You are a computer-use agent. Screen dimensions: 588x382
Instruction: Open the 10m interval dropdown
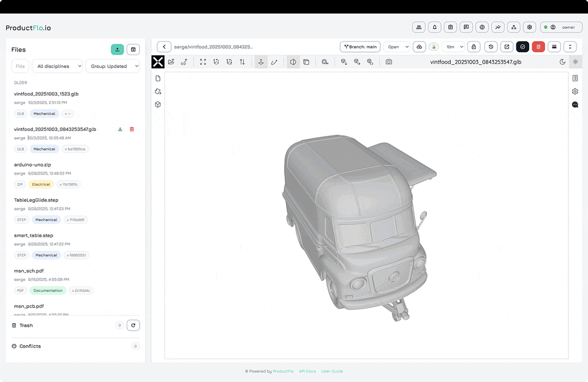[x=454, y=47]
